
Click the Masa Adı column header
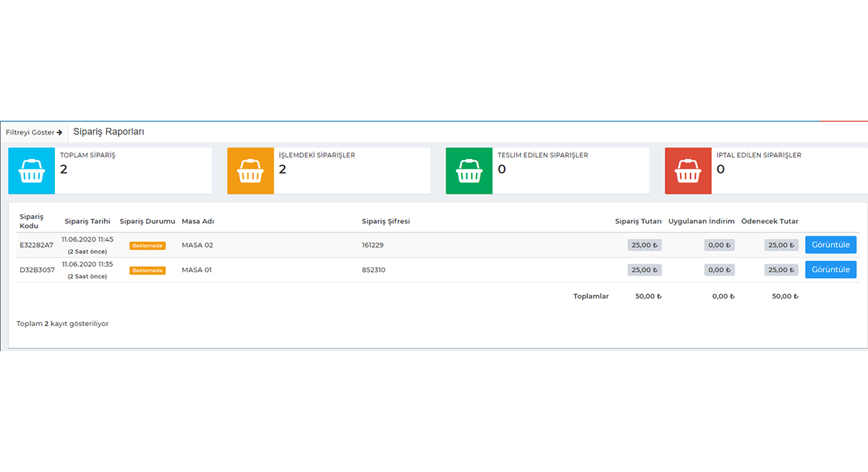coord(197,221)
